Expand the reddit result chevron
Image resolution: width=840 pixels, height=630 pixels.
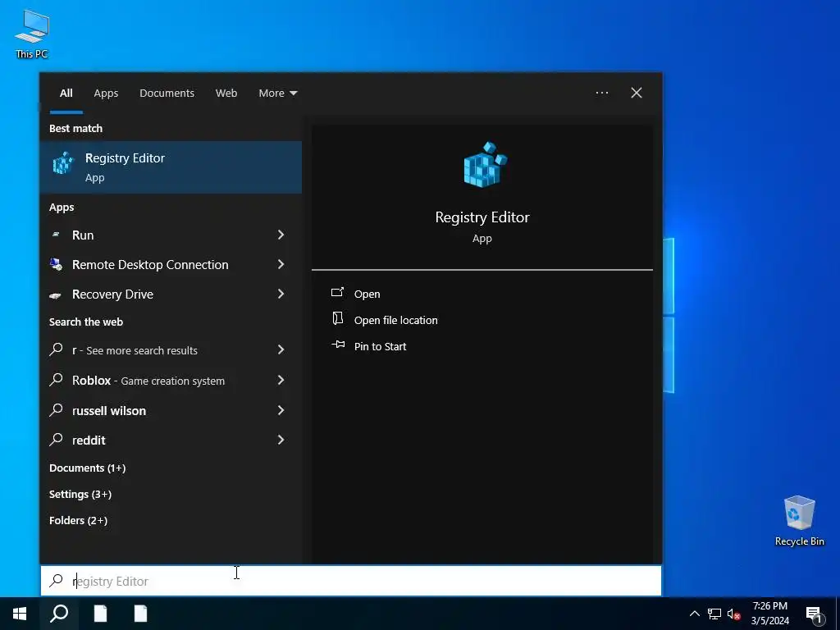(x=281, y=440)
